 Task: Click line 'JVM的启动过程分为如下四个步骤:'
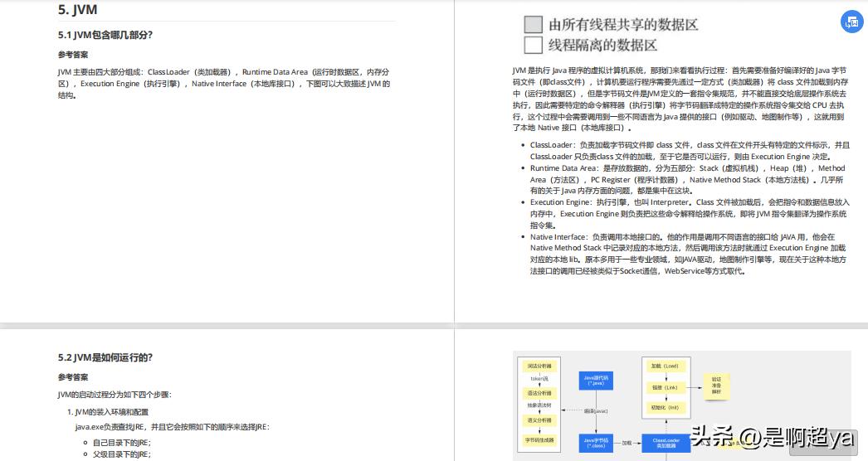click(115, 395)
